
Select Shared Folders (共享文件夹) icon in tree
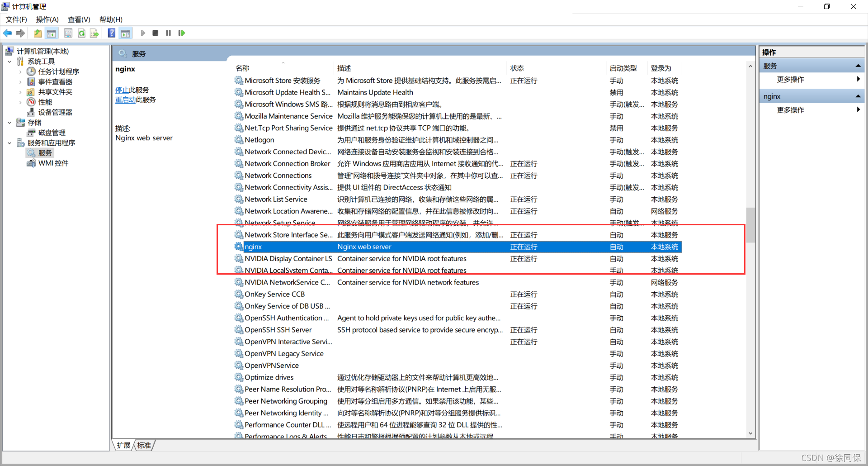coord(31,92)
